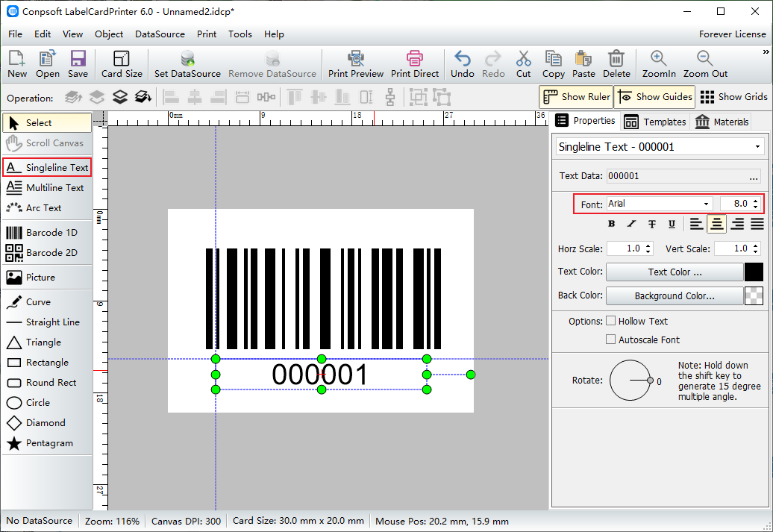The height and width of the screenshot is (532, 773).
Task: Enable the Autoscale Font checkbox
Action: tap(610, 339)
